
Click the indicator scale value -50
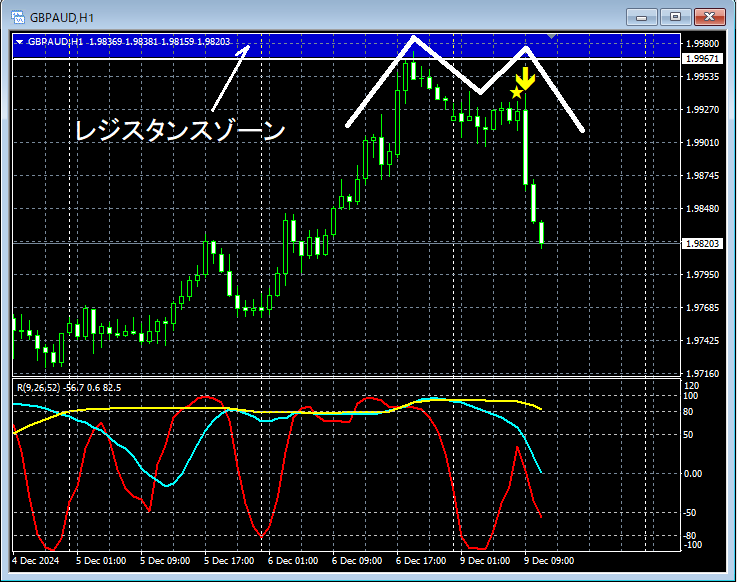pyautogui.click(x=690, y=513)
